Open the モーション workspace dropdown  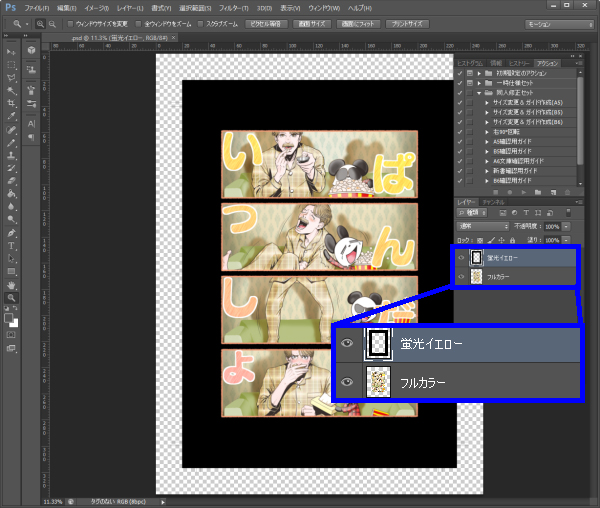click(x=559, y=24)
